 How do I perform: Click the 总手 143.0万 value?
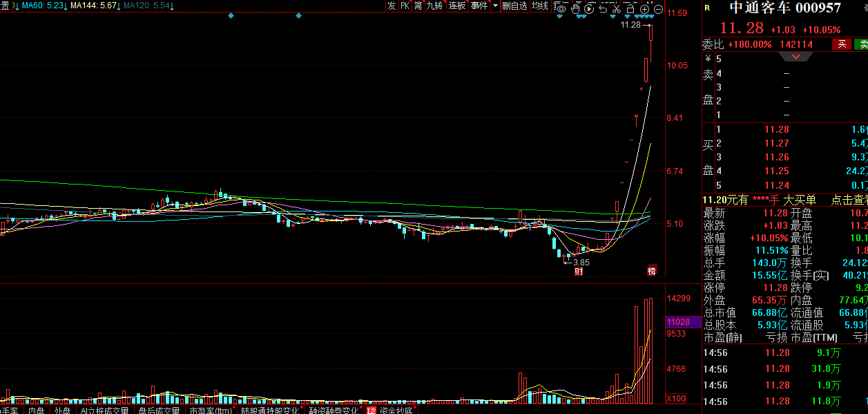tap(769, 263)
